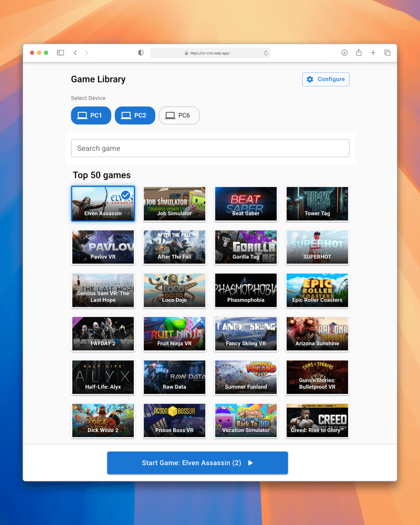Image resolution: width=420 pixels, height=525 pixels.
Task: Click the monitor icon inside the PC6 button
Action: (x=170, y=115)
